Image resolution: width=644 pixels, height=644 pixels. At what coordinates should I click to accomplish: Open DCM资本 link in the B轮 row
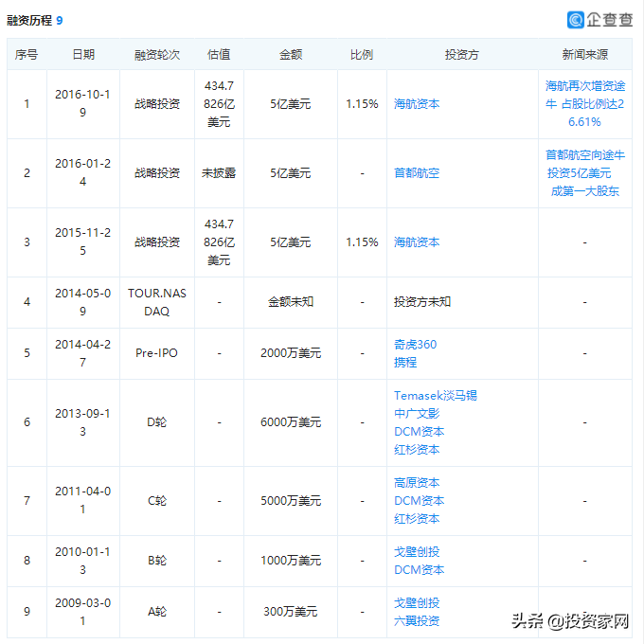[419, 570]
